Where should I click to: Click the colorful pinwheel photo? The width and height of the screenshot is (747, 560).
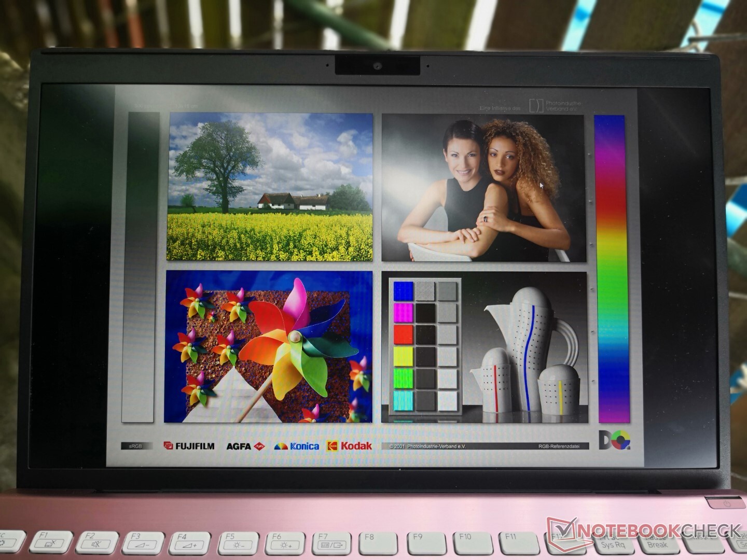tap(268, 346)
